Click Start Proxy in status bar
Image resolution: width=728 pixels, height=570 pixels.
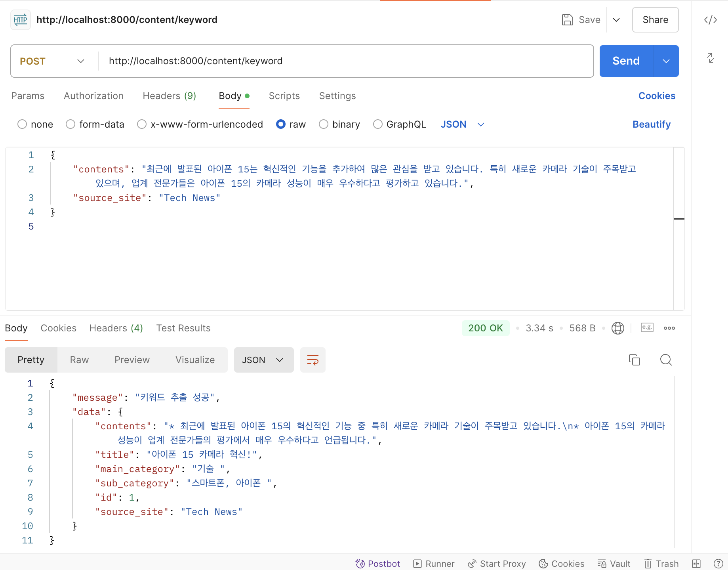(x=497, y=564)
